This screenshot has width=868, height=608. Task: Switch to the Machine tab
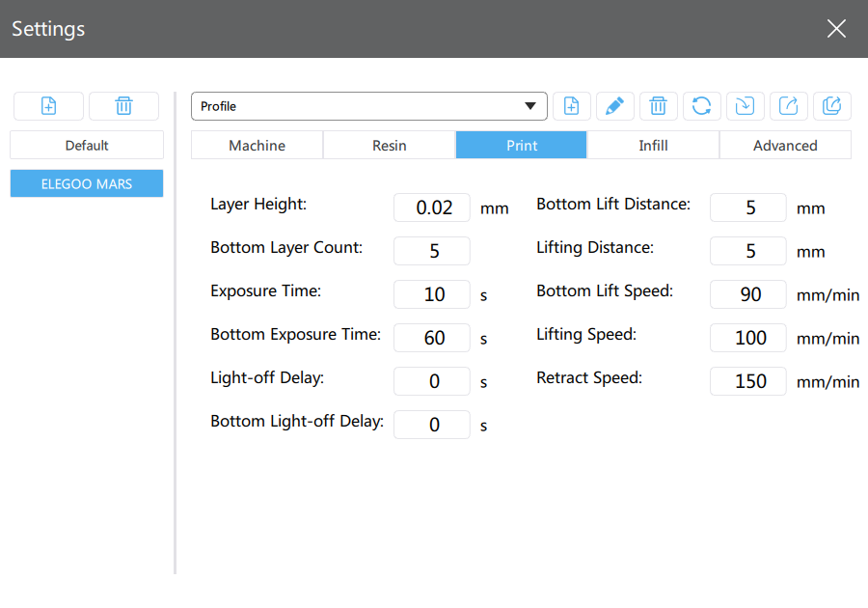point(257,146)
